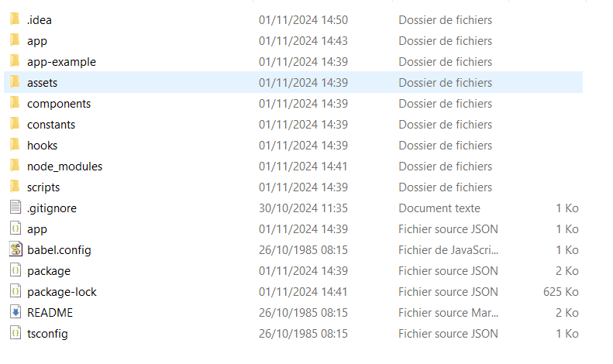613x364 pixels.
Task: Click the .gitignore Document texte type
Action: pyautogui.click(x=439, y=208)
